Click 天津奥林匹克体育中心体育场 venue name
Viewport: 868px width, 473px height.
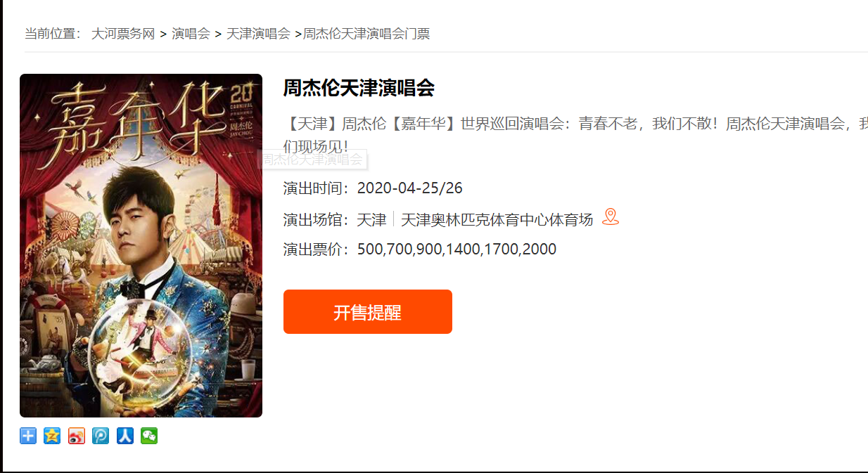coord(497,219)
